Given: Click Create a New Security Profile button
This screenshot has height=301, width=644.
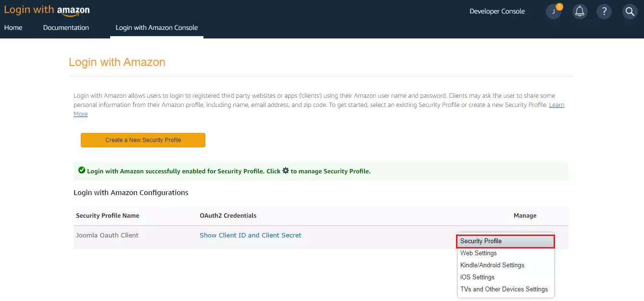Looking at the screenshot, I should tap(143, 140).
